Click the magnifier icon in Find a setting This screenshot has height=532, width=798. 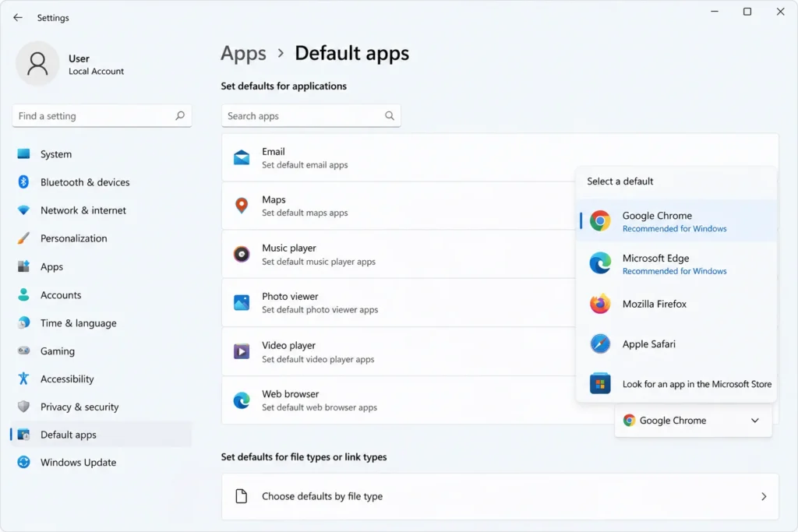point(180,115)
